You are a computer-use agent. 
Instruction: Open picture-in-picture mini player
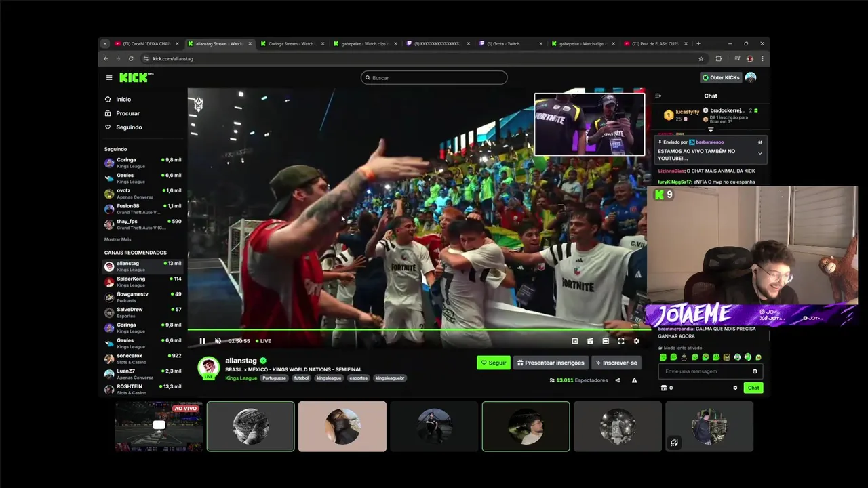tap(575, 341)
